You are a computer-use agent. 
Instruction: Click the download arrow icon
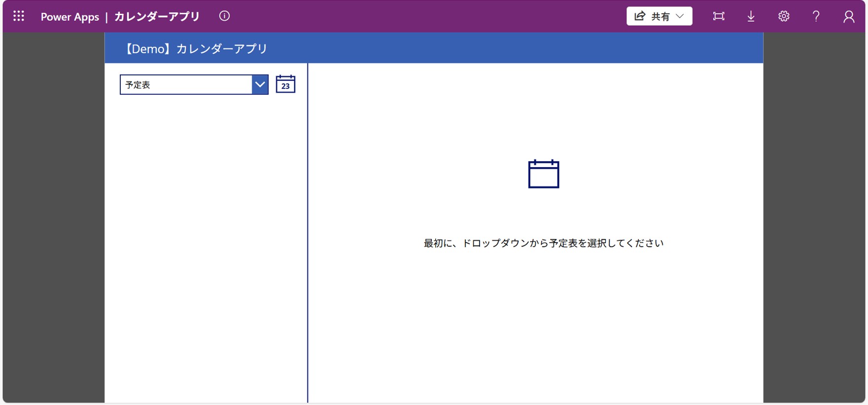[x=751, y=16]
